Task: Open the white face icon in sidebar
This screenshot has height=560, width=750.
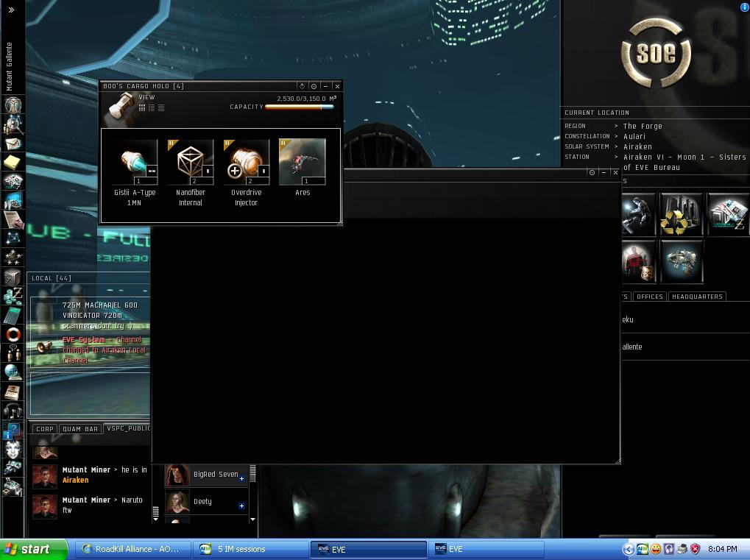Action: pyautogui.click(x=13, y=449)
